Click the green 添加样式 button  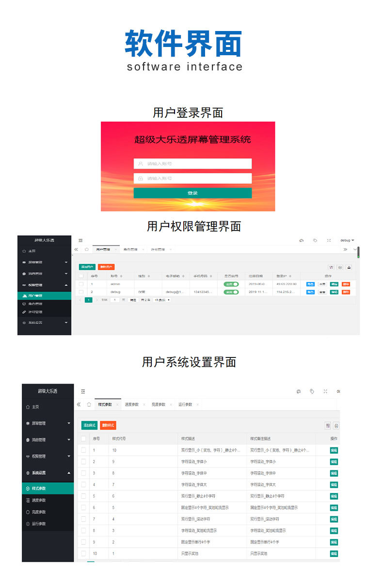tap(89, 425)
